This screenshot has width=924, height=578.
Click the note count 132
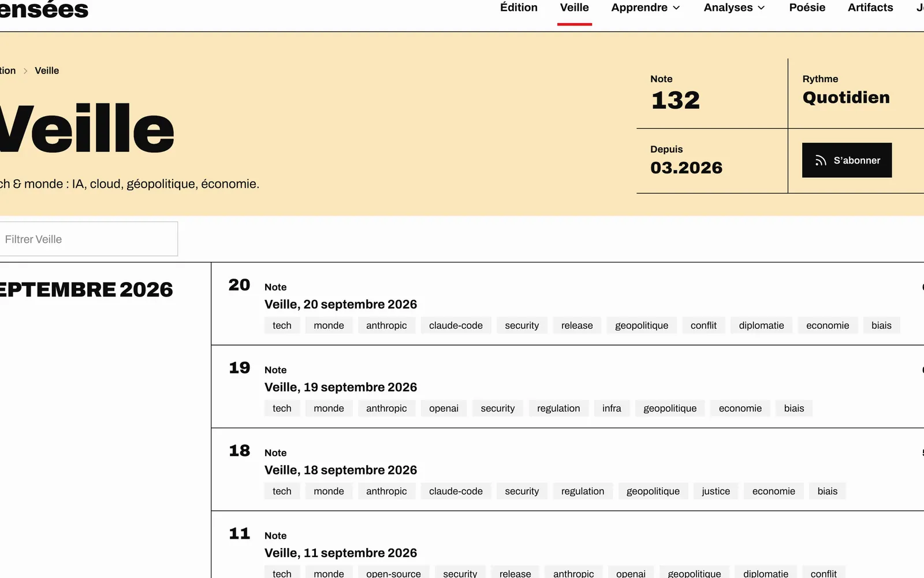coord(675,101)
